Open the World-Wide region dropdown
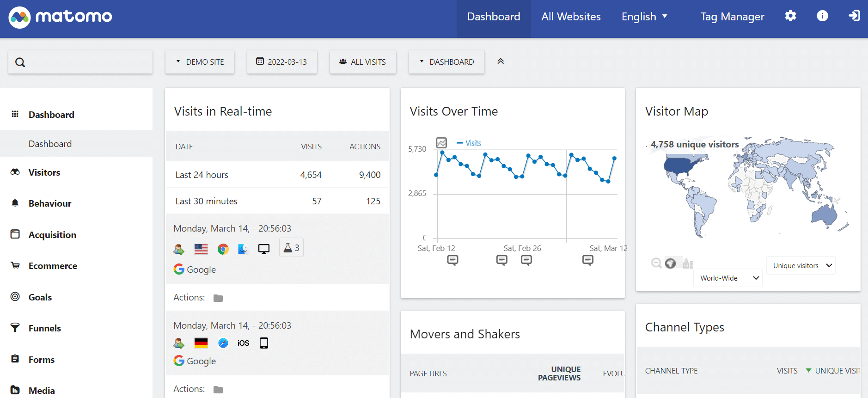This screenshot has height=398, width=868. [x=728, y=278]
